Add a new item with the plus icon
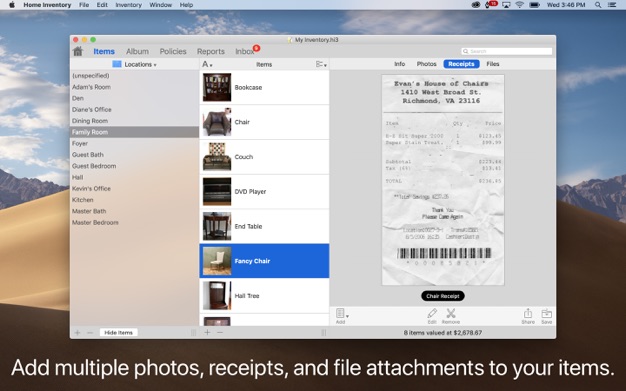 (x=207, y=332)
